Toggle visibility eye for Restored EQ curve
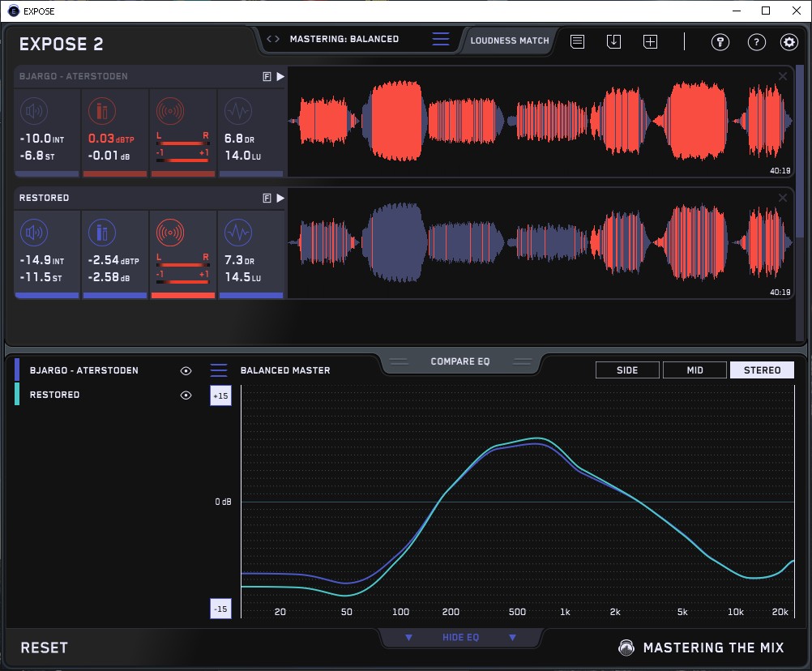 (x=186, y=395)
